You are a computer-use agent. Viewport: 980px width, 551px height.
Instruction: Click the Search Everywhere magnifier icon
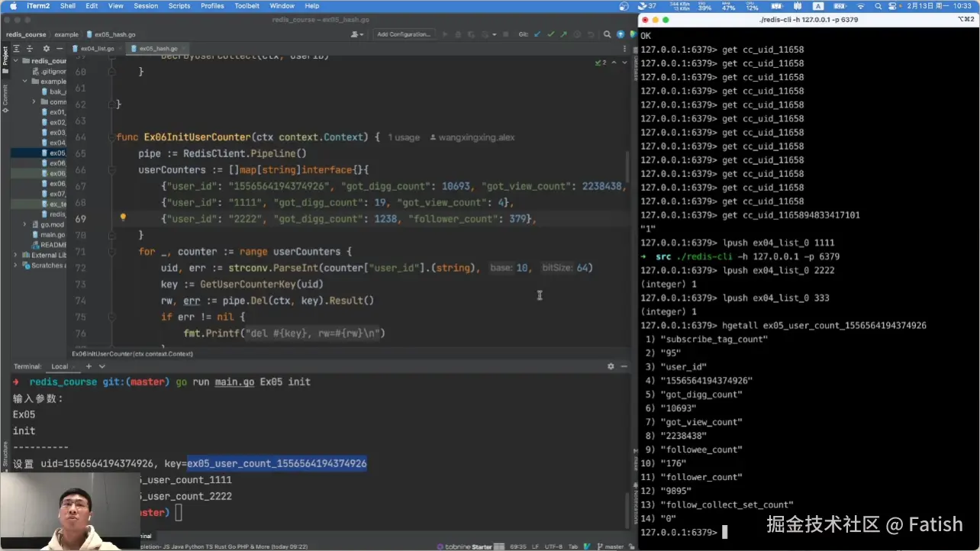point(607,34)
